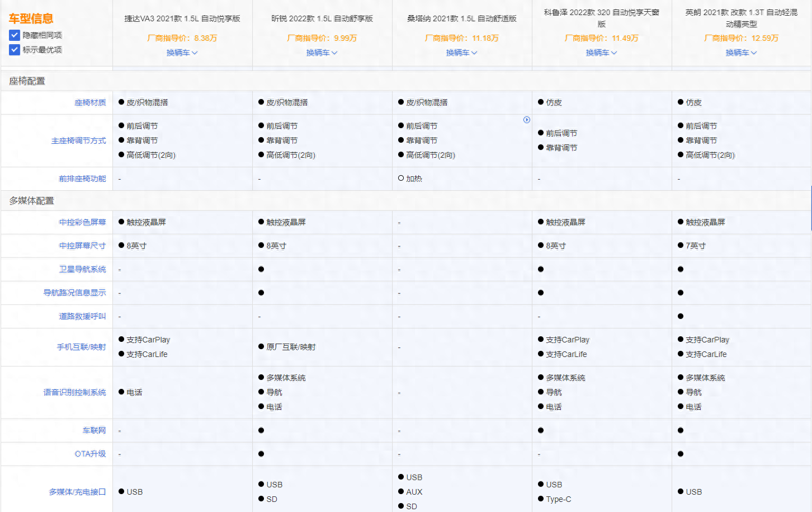Open 换辆车 dropdown for 桑塔纳 2021款

(462, 53)
